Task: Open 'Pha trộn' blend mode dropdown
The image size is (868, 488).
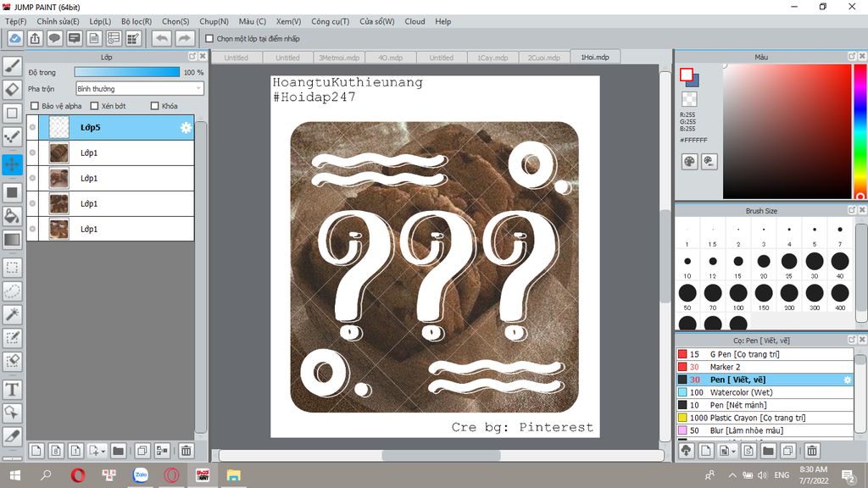Action: (140, 88)
